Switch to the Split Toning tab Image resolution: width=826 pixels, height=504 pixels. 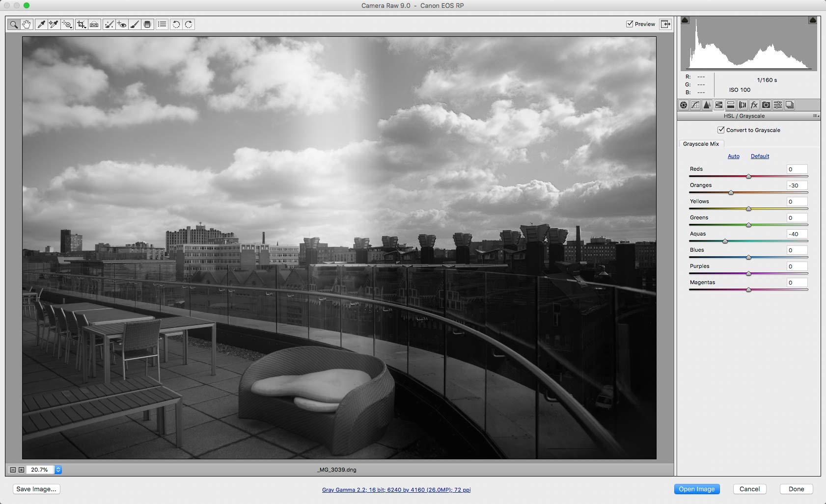pos(731,105)
